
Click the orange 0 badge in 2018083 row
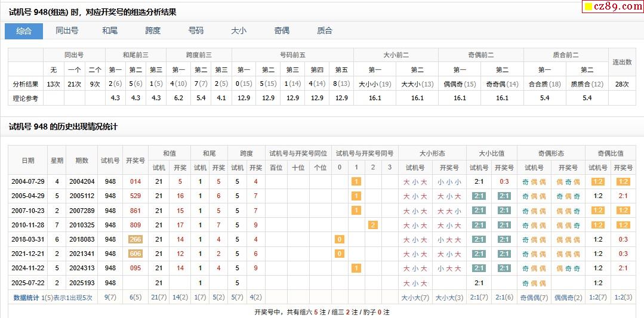tap(339, 239)
